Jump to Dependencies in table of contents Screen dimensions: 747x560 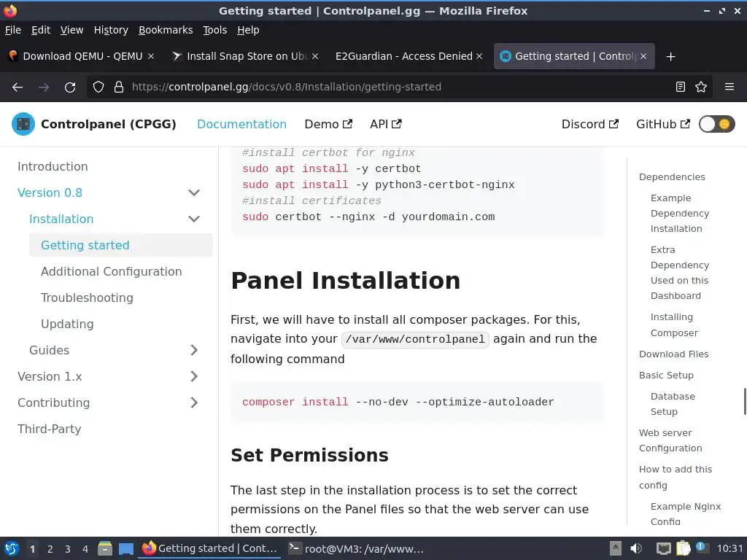coord(672,177)
